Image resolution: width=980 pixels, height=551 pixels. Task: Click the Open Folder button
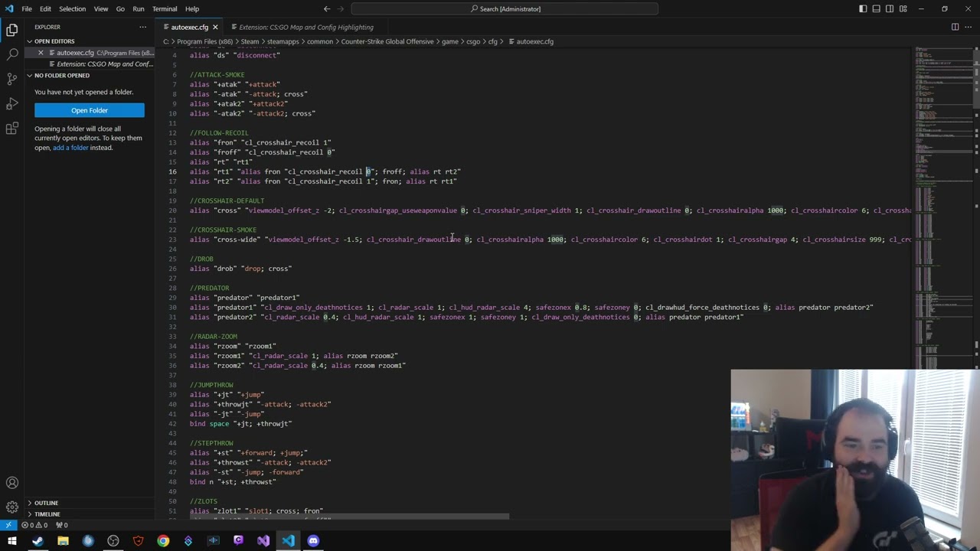tap(90, 110)
